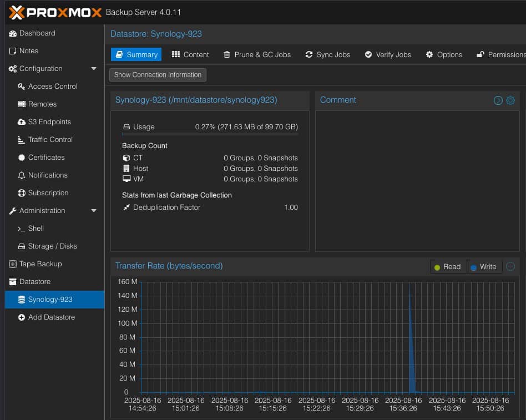The width and height of the screenshot is (526, 420).
Task: Click the Certificates badge icon
Action: (x=22, y=158)
